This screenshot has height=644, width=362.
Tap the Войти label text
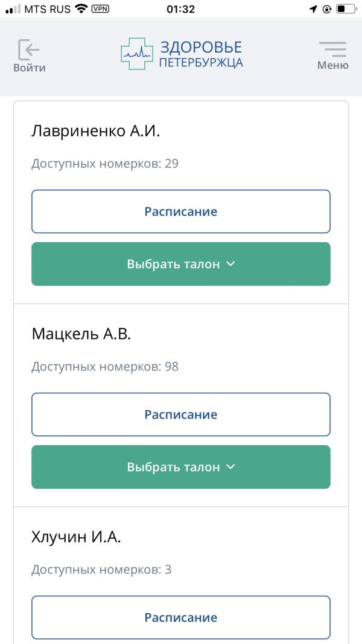pos(30,68)
